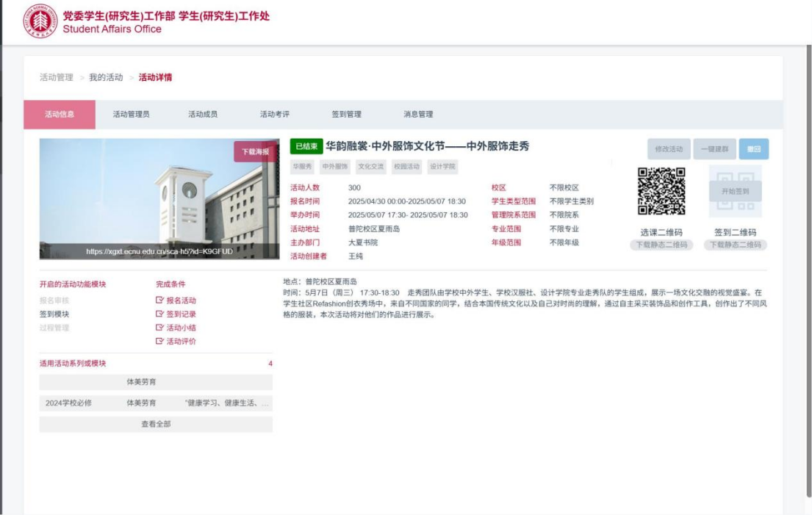Download static QR code under 签到二维码
The height and width of the screenshot is (515, 812).
[735, 245]
